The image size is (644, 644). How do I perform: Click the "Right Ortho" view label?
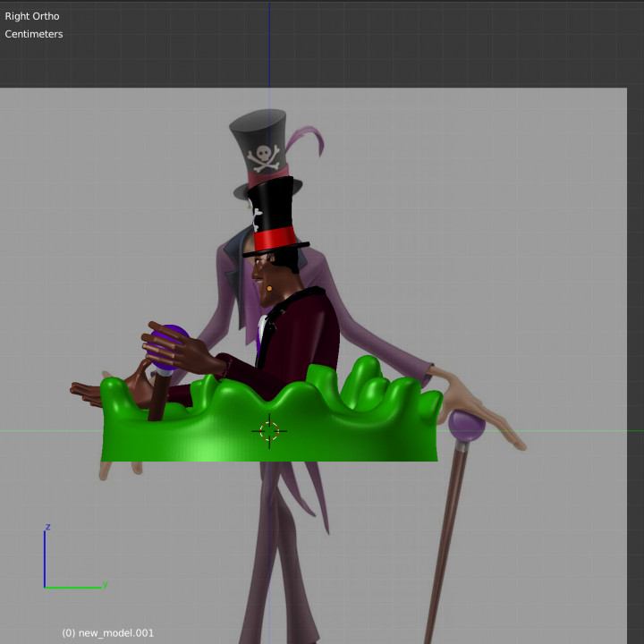click(x=32, y=16)
